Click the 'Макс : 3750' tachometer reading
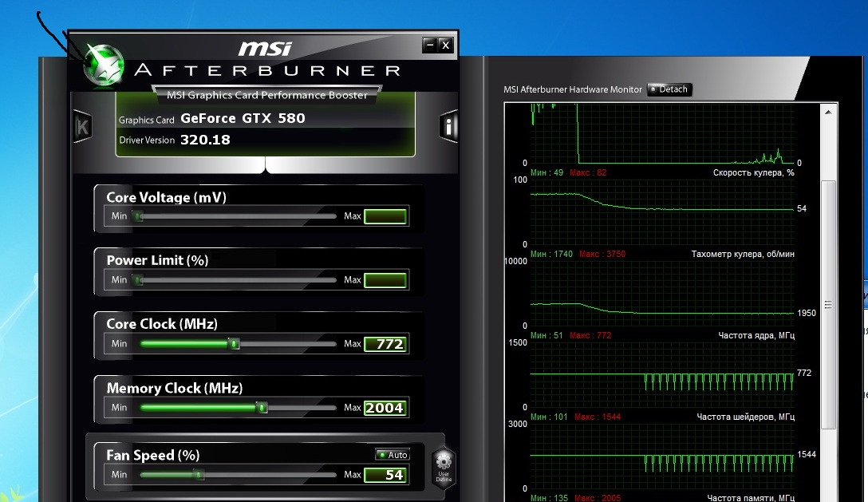Image resolution: width=868 pixels, height=502 pixels. (x=602, y=255)
